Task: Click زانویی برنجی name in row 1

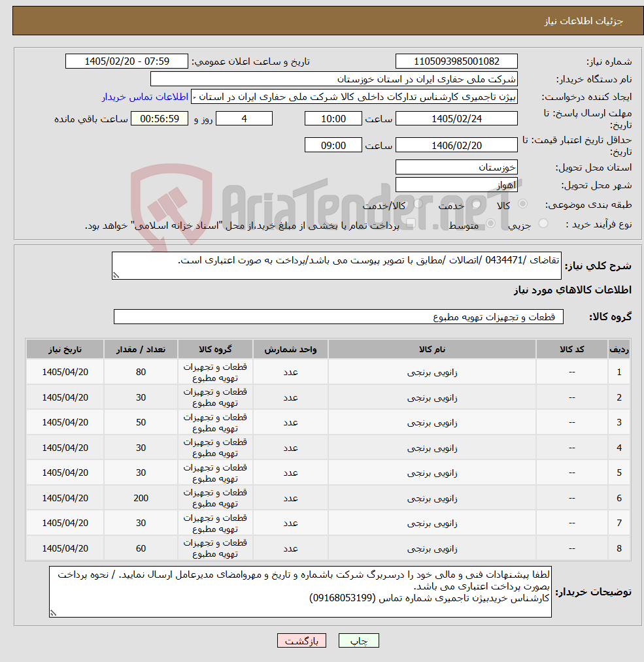Action: point(432,372)
